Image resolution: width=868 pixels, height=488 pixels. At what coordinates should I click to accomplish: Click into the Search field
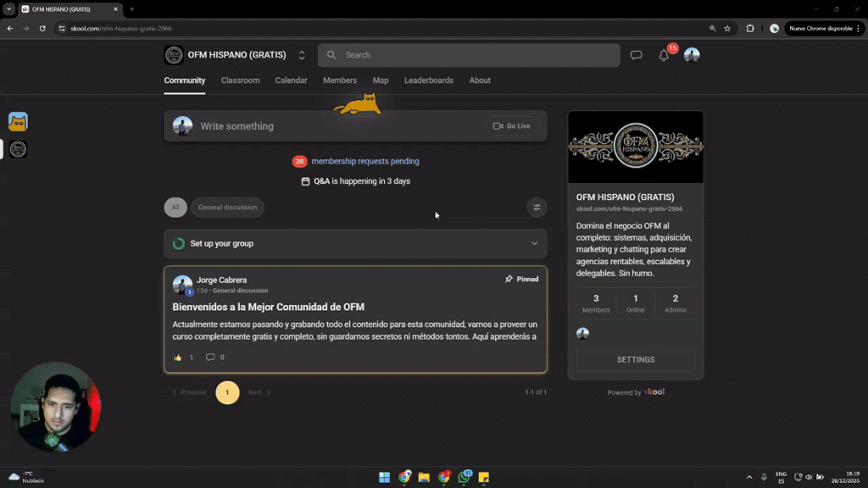[x=468, y=55]
